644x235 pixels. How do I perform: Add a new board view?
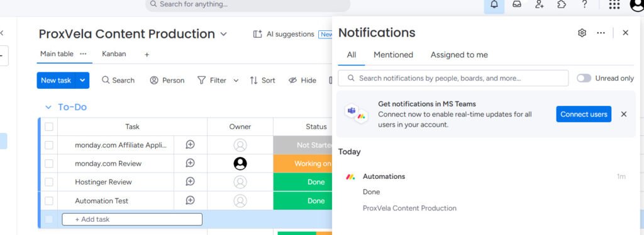[x=147, y=54]
